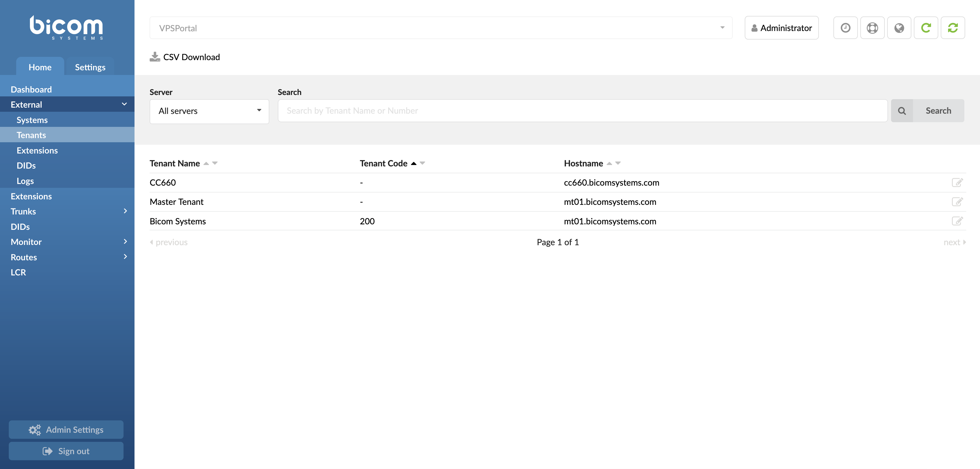The width and height of the screenshot is (980, 469).
Task: Expand the Monitor menu
Action: coord(67,242)
